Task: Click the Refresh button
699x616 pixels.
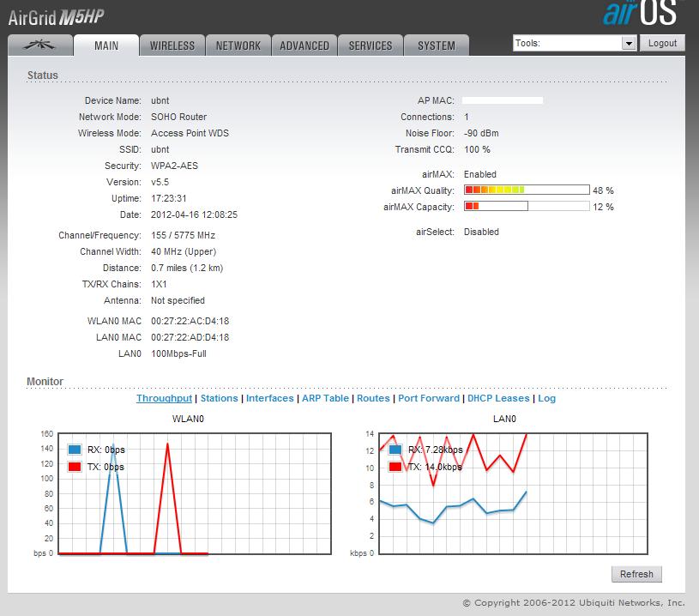Action: (x=636, y=574)
